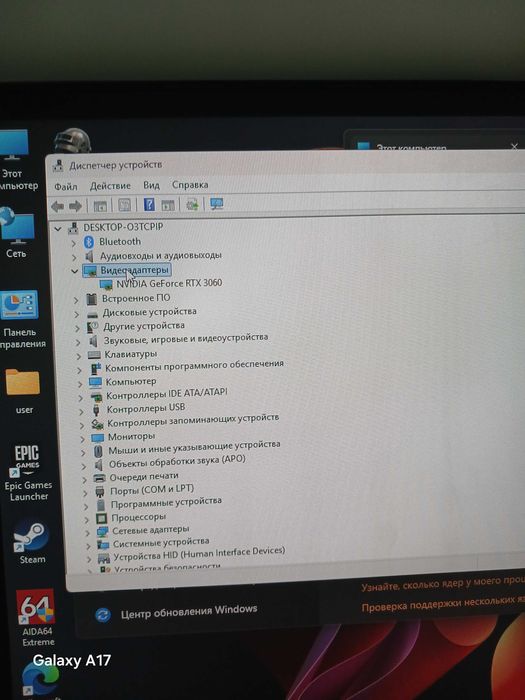Click the Дисковые устройства drive icon
This screenshot has height=700, width=525.
pyautogui.click(x=93, y=314)
